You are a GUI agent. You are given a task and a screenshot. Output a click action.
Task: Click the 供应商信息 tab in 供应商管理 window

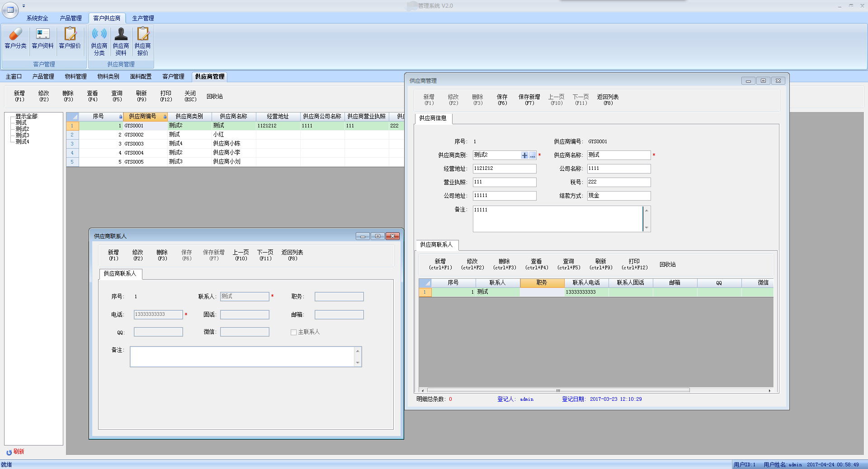(x=433, y=118)
